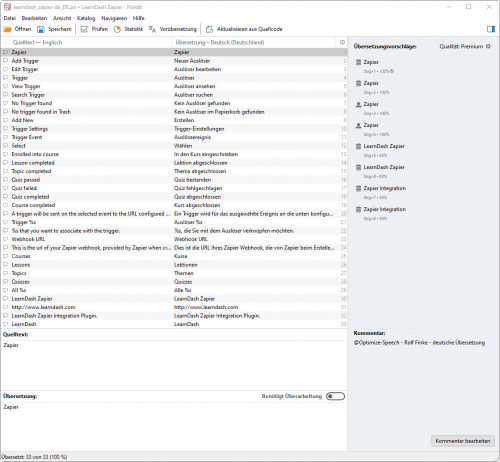The width and height of the screenshot is (500, 462).
Task: Click translation 'Lektionen'
Action: [186, 265]
